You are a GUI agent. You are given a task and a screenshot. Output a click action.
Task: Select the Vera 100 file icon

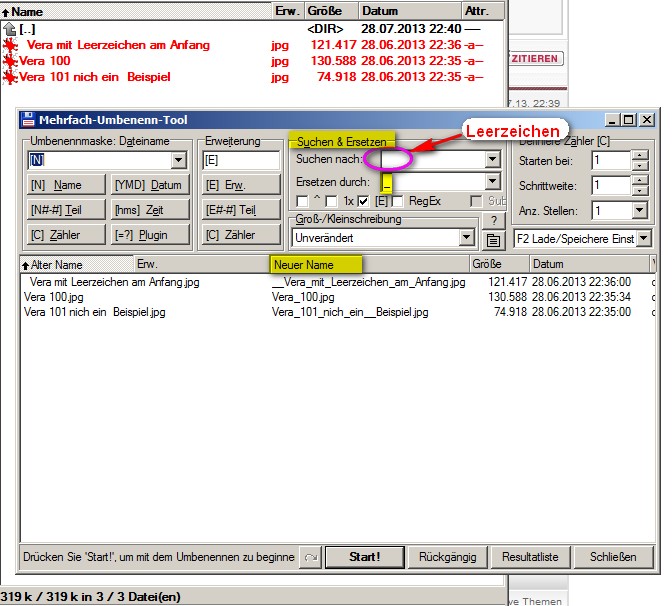(x=10, y=61)
